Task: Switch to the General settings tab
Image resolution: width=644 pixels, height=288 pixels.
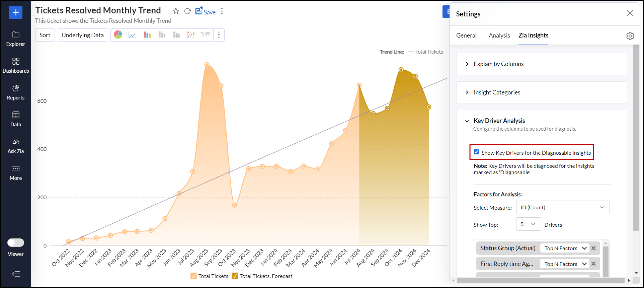Action: 466,35
